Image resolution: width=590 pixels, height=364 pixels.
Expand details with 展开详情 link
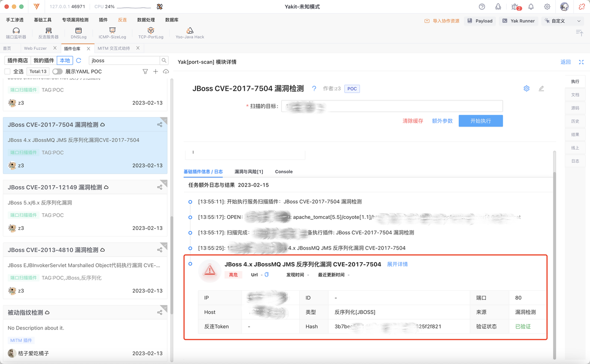click(397, 264)
